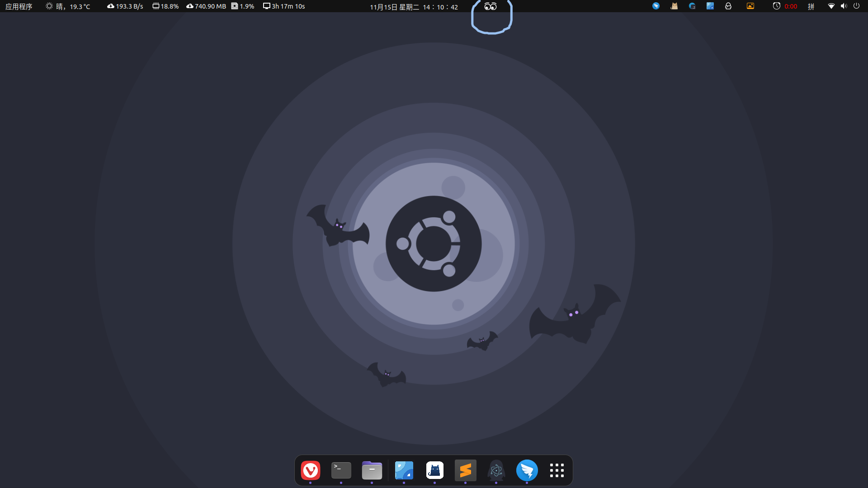Click the volume speaker icon
868x488 pixels.
click(x=844, y=6)
